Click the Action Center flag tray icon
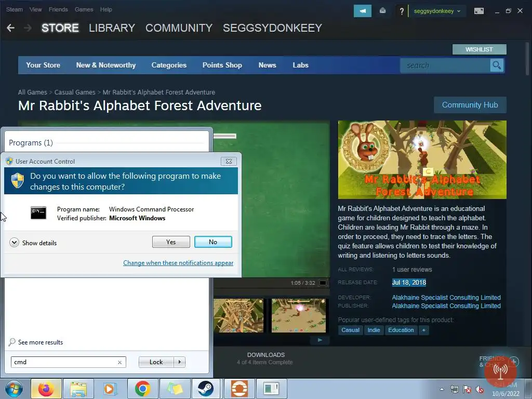 coord(467,390)
